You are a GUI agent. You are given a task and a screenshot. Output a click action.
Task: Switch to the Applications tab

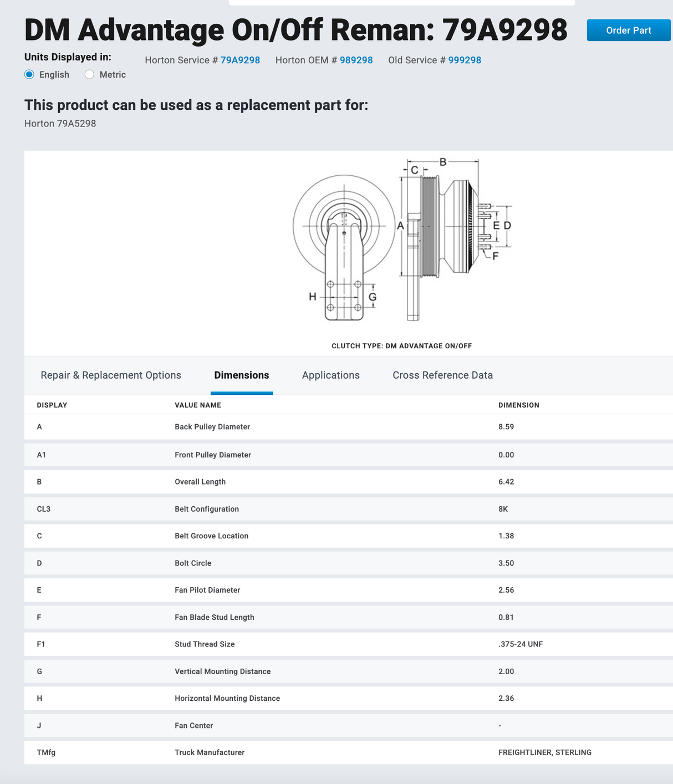click(x=331, y=375)
